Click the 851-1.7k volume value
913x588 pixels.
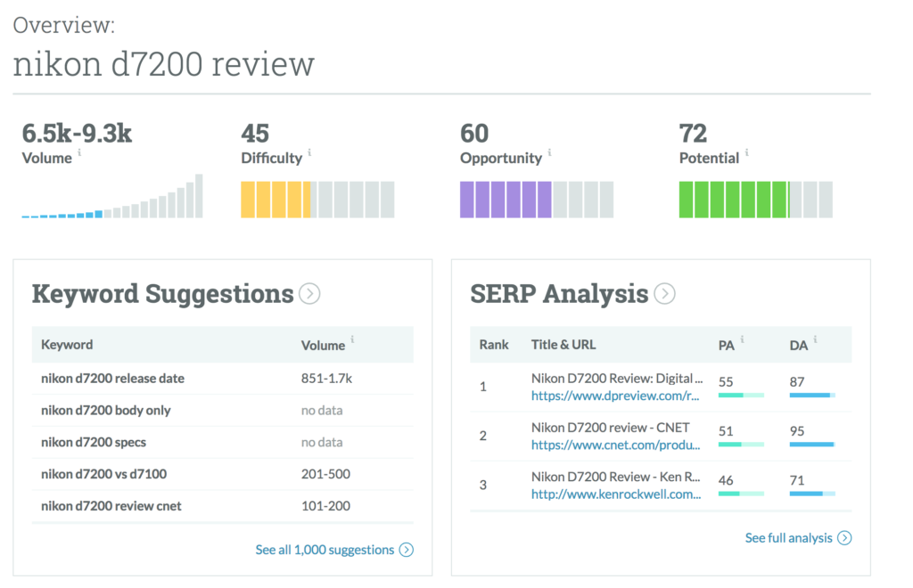(326, 379)
